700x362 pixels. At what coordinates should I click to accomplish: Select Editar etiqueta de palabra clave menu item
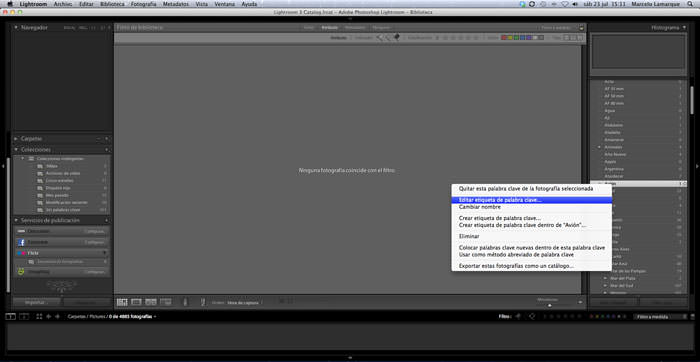(531, 200)
